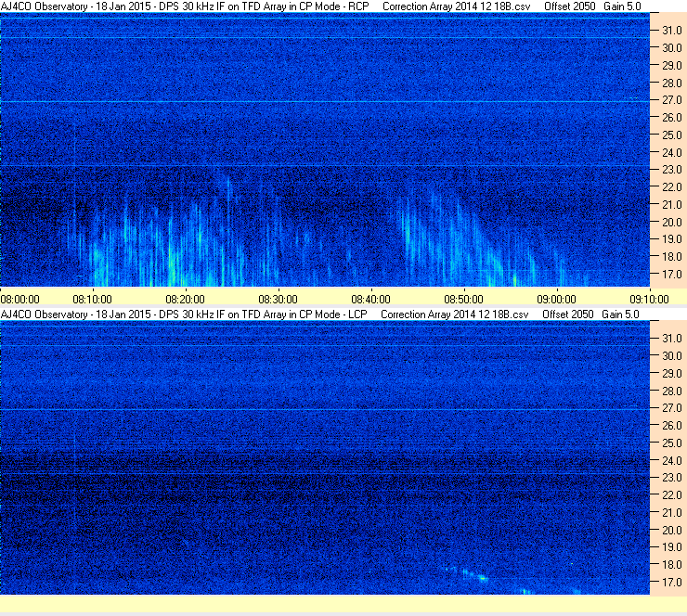Click the 24.0 frequency label on RCP axis
687x616 pixels.
pos(671,153)
